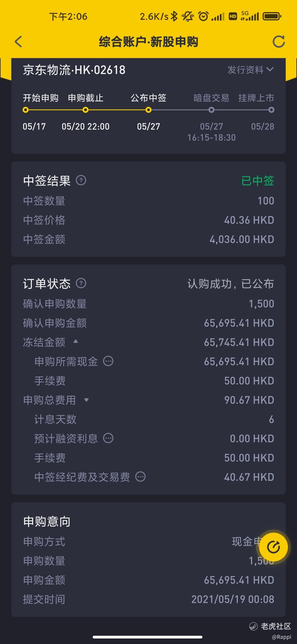297x644 pixels.
Task: Tap info icon next to 中签经纪费及交易费
Action: 140,477
